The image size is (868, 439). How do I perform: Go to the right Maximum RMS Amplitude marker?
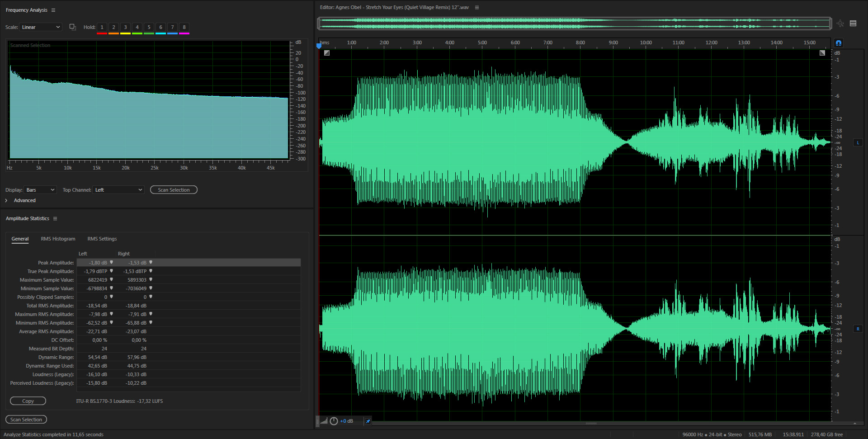pos(151,314)
